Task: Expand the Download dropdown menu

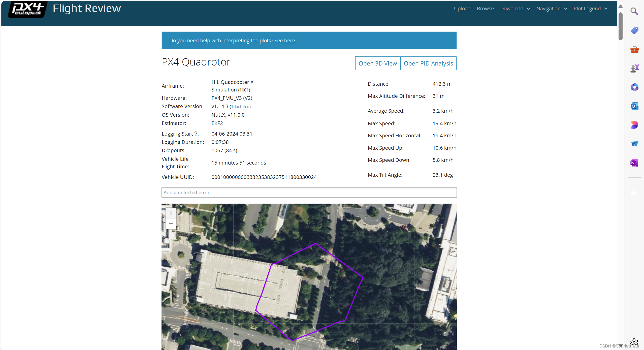Action: pyautogui.click(x=515, y=9)
